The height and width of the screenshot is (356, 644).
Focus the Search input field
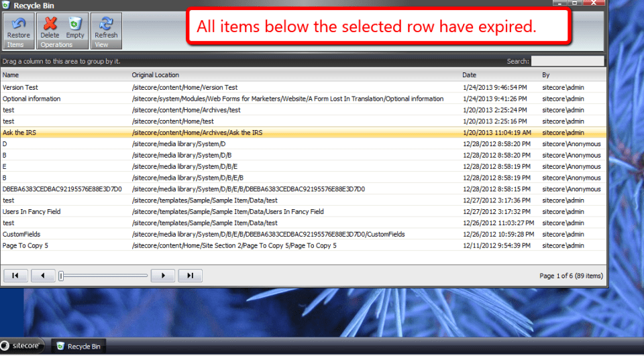click(x=568, y=61)
